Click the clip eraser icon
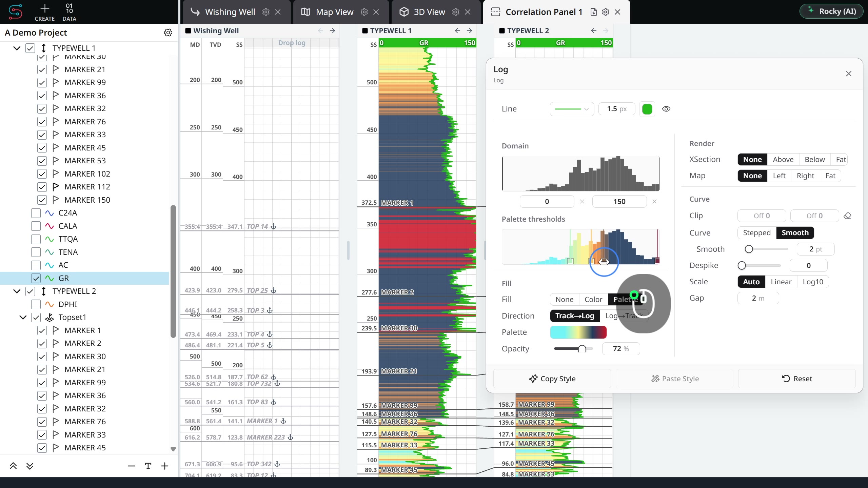This screenshot has width=868, height=488. coord(847,216)
